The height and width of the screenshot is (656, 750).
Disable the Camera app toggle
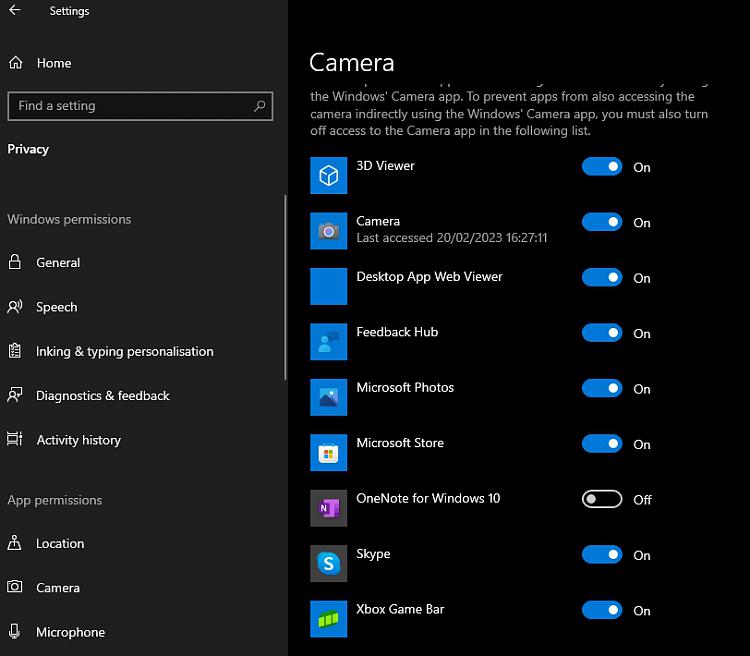click(x=602, y=222)
